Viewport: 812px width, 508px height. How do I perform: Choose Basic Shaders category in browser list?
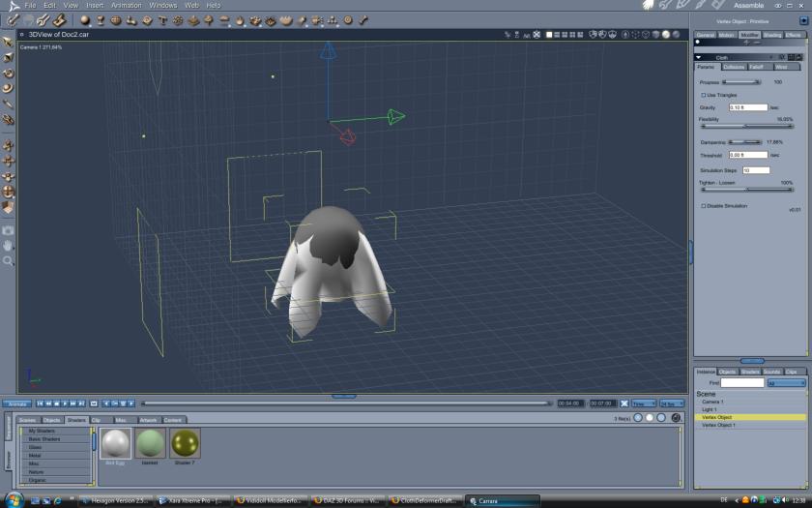44,439
